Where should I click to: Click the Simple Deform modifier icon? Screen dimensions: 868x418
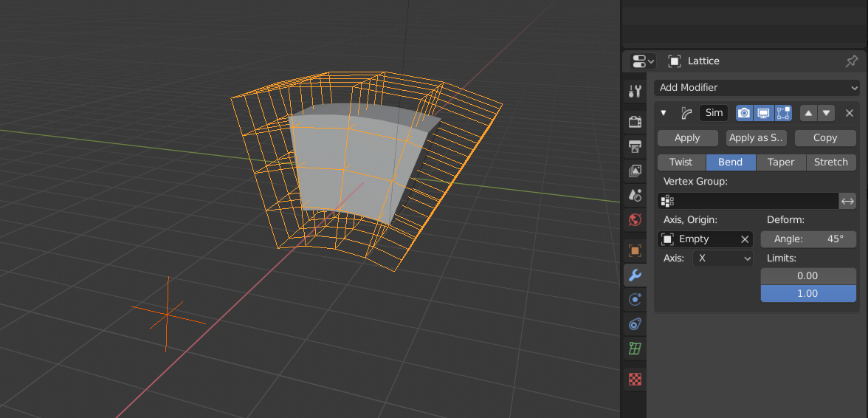686,113
